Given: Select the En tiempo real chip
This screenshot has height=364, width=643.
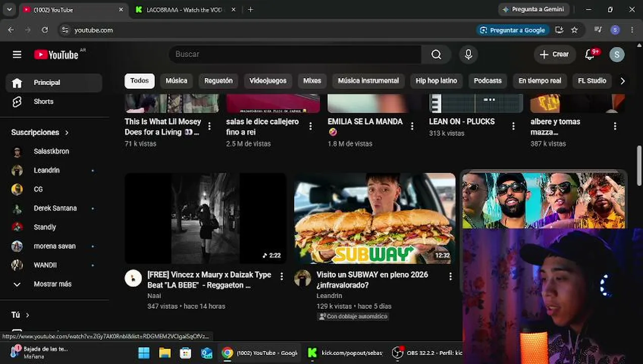Looking at the screenshot, I should coord(540,81).
